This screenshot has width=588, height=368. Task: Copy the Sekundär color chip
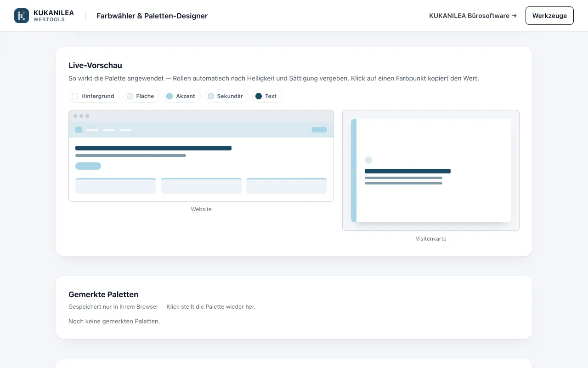[226, 96]
